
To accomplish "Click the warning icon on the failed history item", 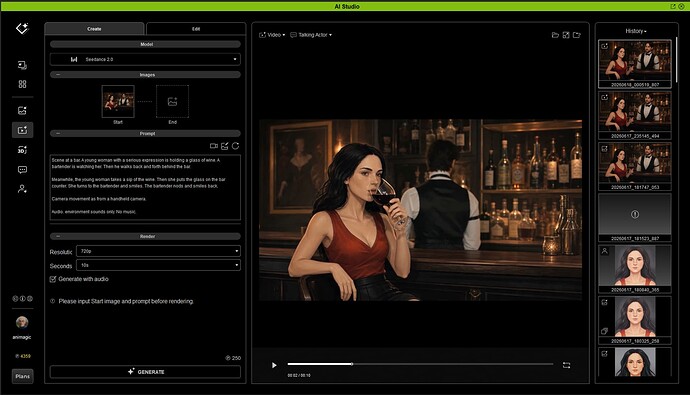I will tap(635, 214).
